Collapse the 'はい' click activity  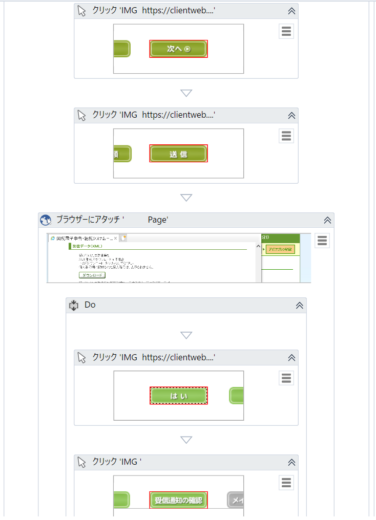click(x=291, y=358)
